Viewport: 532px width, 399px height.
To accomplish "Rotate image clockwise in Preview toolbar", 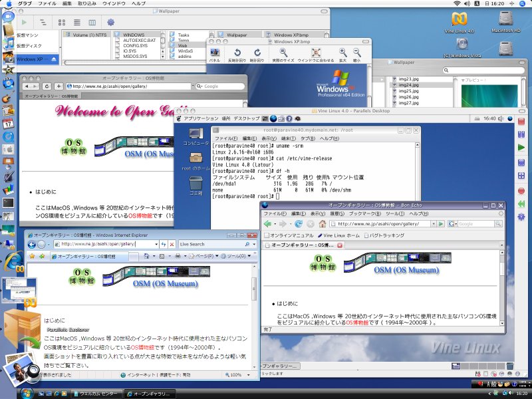I will [257, 53].
